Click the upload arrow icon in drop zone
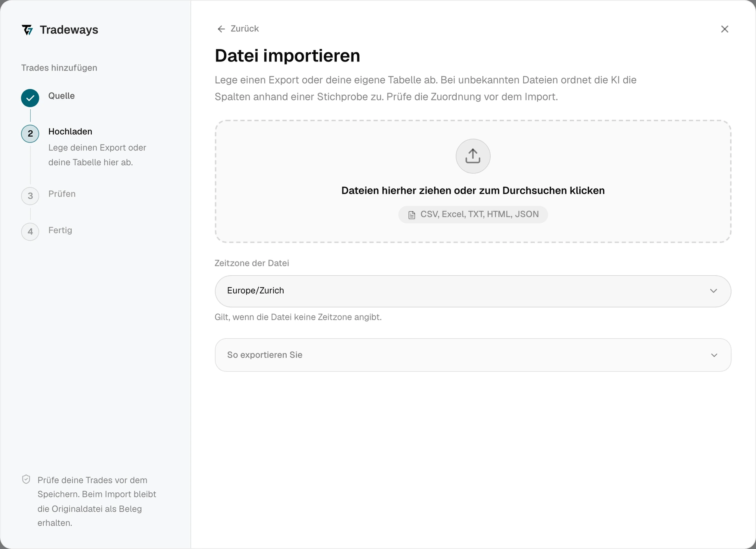Screen dimensions: 756x549 coord(473,156)
